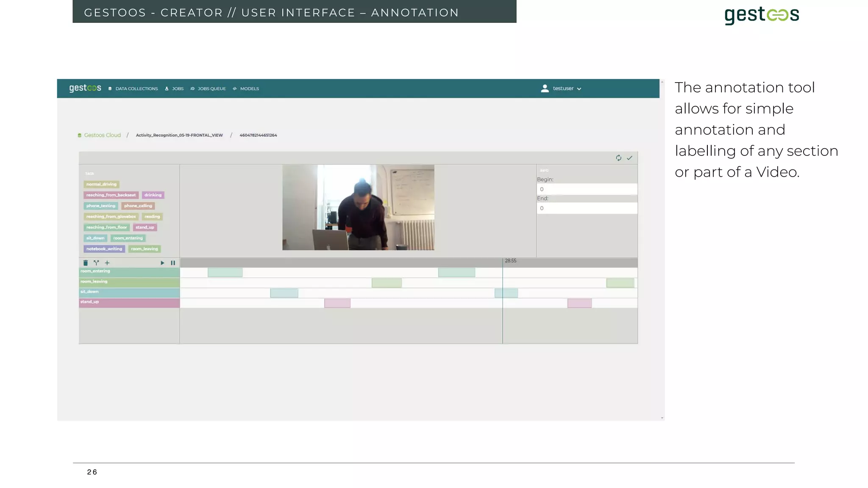The width and height of the screenshot is (868, 488).
Task: Select the sit_down tag in Tags panel
Action: click(x=95, y=238)
